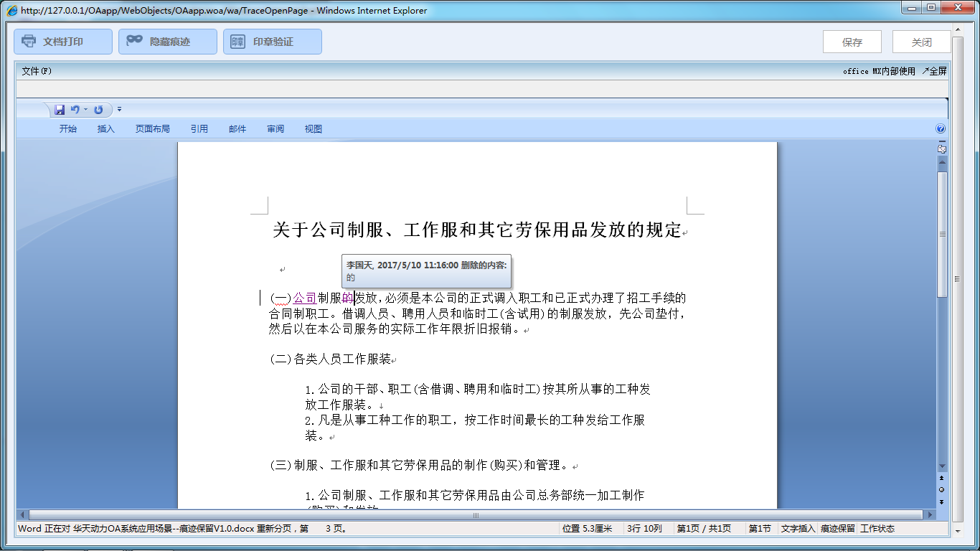Click the 全屏 fullscreen icon at top right
Screen dimensions: 980x551
(x=934, y=71)
